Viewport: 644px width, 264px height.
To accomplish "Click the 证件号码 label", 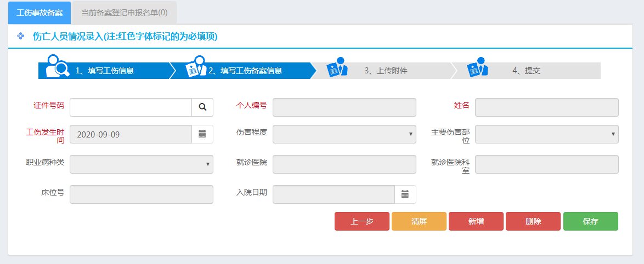I will click(x=49, y=105).
